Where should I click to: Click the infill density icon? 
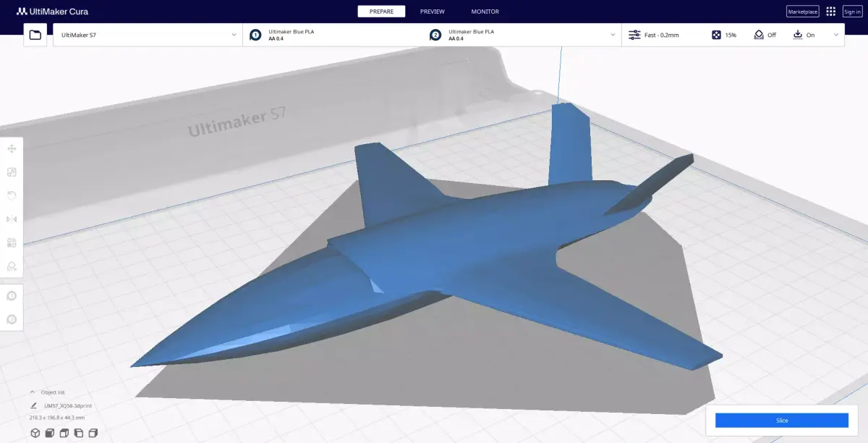716,35
